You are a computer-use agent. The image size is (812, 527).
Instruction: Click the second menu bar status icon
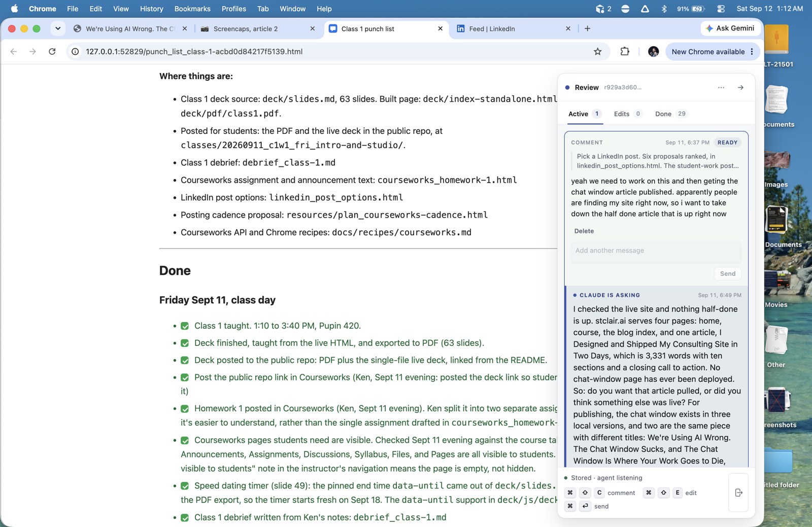(x=625, y=9)
